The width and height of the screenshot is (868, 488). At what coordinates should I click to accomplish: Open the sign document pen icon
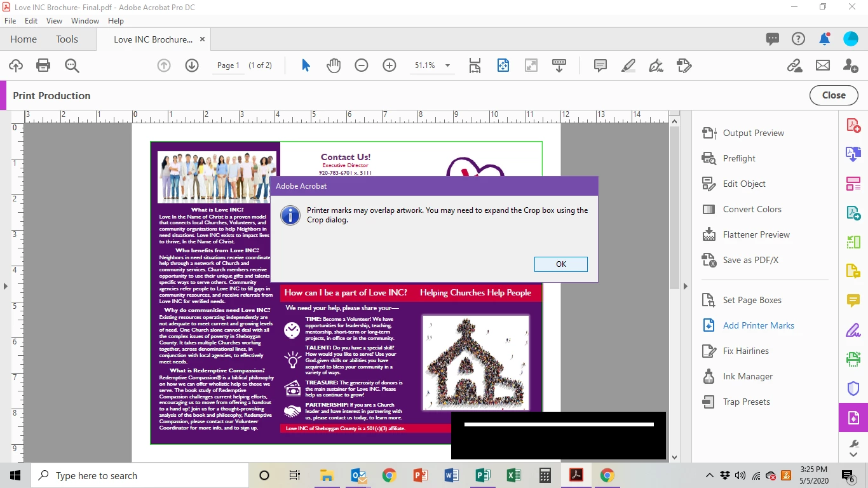[x=656, y=65]
